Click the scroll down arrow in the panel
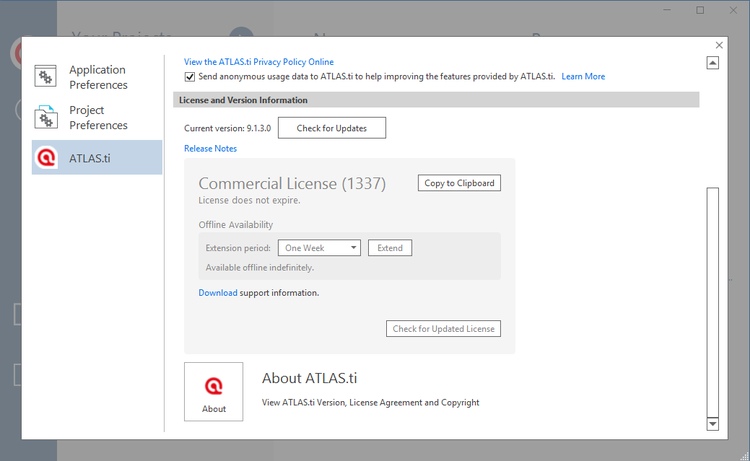 pyautogui.click(x=713, y=423)
